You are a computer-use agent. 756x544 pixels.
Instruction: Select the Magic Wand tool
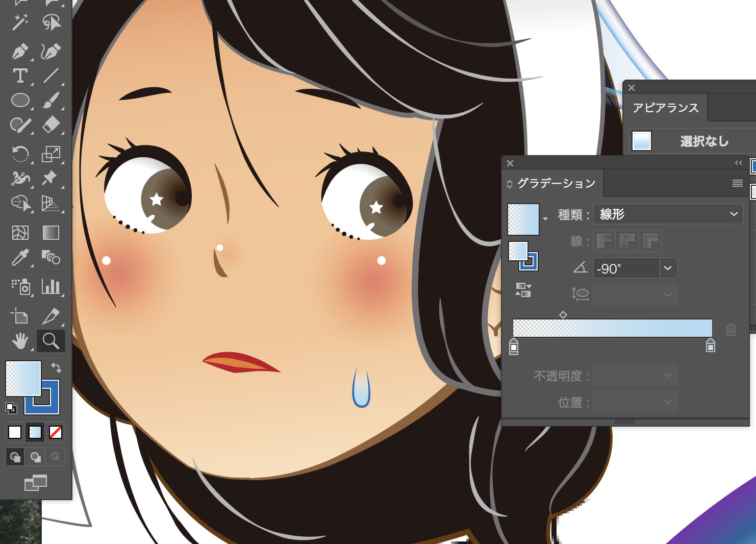click(20, 22)
